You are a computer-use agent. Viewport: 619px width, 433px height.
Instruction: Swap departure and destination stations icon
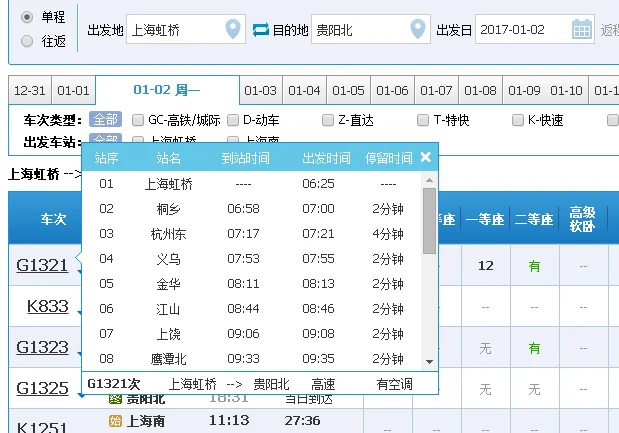pos(261,30)
